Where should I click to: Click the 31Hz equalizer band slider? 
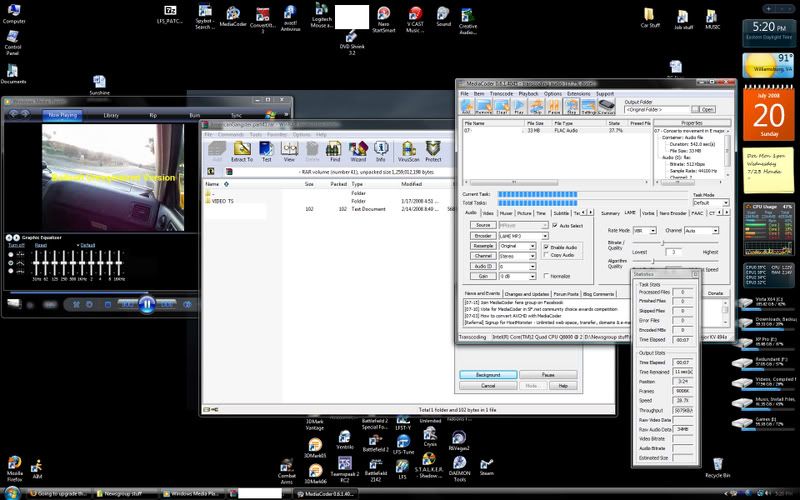pos(36,264)
